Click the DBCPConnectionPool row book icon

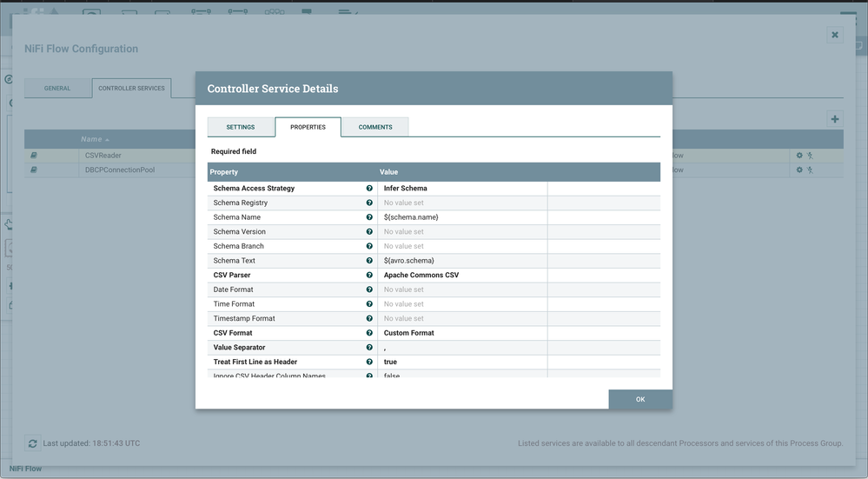click(34, 170)
